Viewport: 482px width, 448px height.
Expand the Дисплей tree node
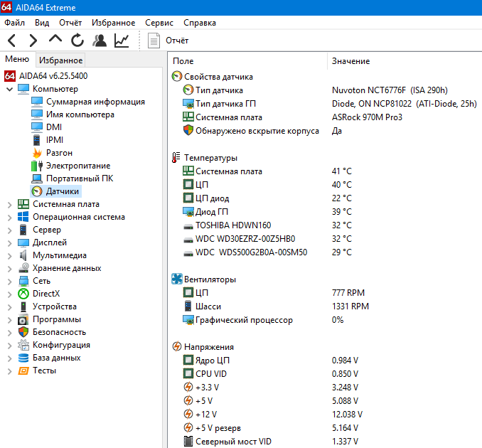coord(9,243)
